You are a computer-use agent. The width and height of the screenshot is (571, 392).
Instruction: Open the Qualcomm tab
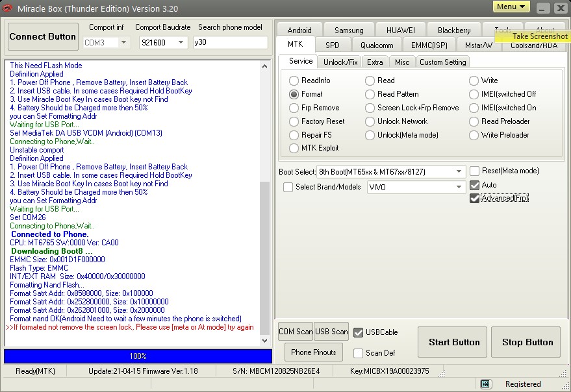pyautogui.click(x=377, y=45)
